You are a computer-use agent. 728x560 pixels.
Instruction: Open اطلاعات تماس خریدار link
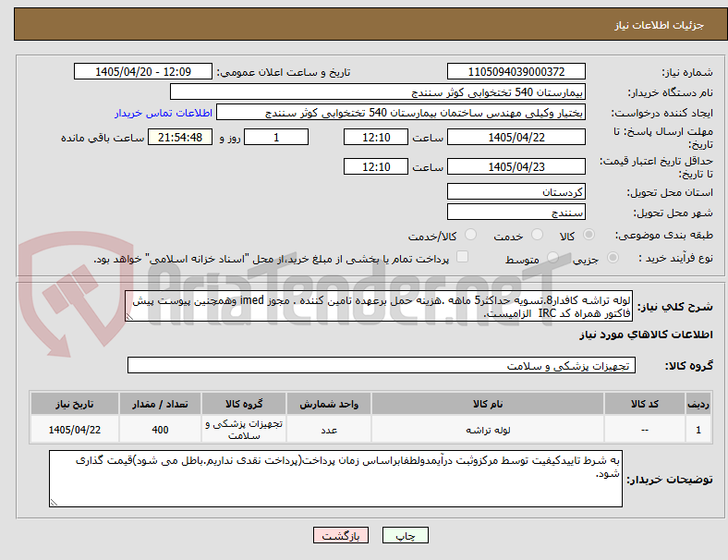point(164,113)
